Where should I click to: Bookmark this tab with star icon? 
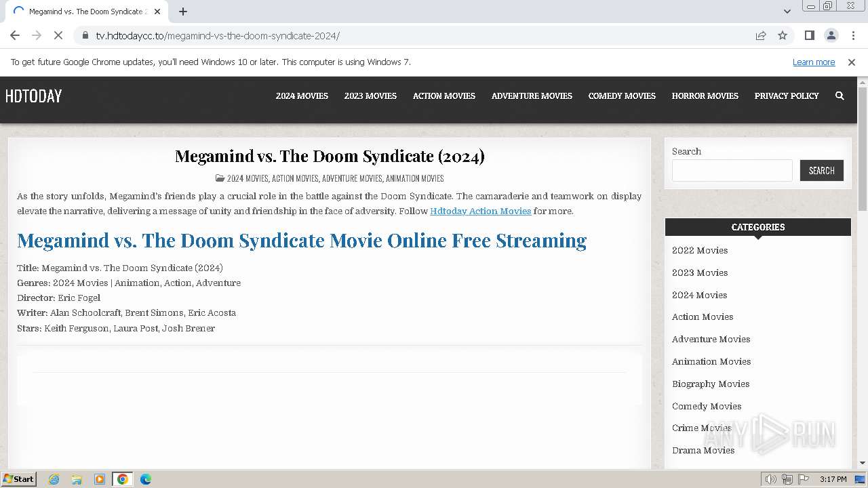pyautogui.click(x=783, y=35)
